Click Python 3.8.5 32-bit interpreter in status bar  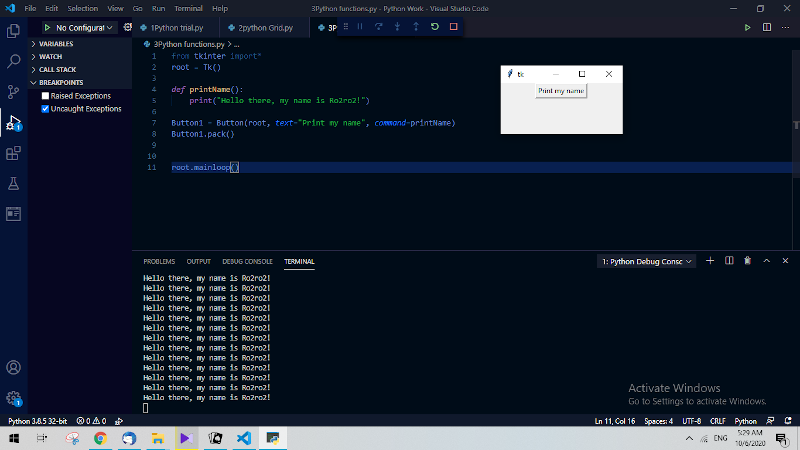[x=38, y=421]
